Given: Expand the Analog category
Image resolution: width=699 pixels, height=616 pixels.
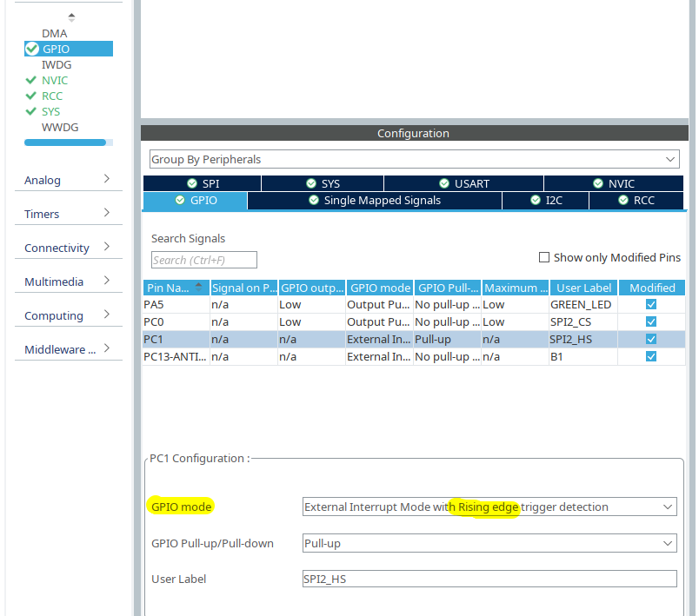Looking at the screenshot, I should [68, 180].
